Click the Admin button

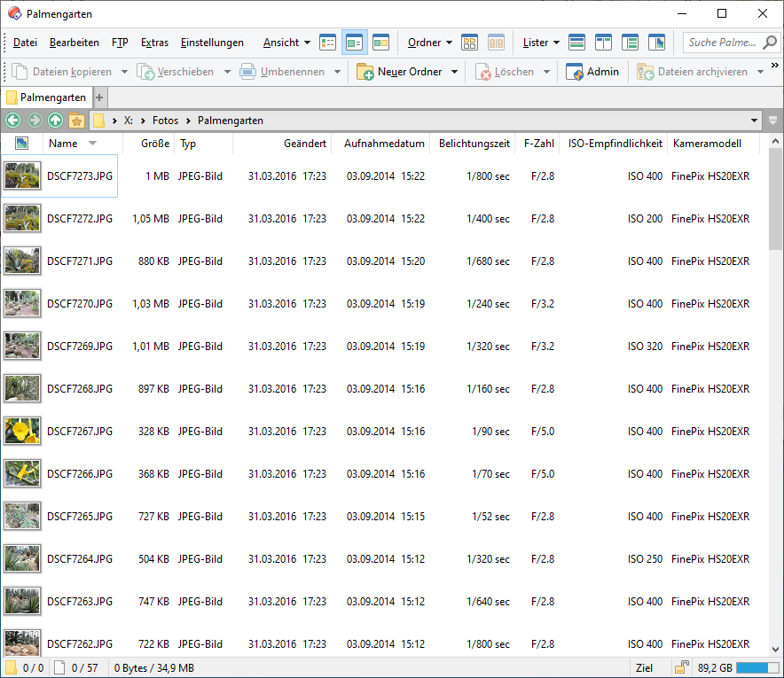pos(592,72)
